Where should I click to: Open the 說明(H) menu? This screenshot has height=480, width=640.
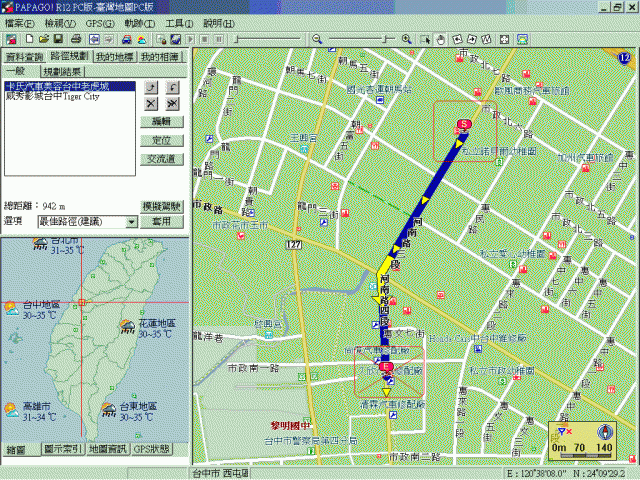(219, 23)
